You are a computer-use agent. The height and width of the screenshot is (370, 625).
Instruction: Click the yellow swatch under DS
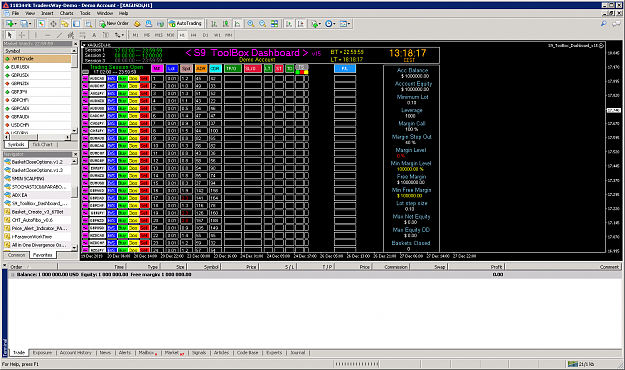pos(306,72)
